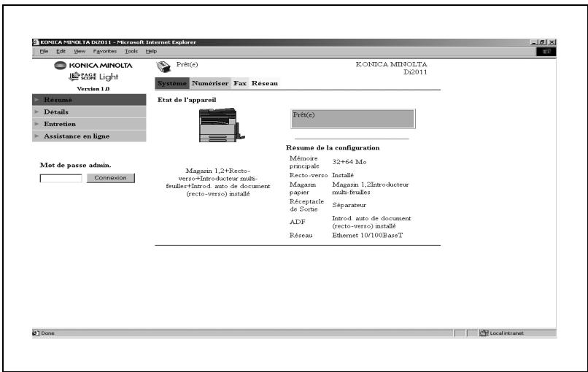Open the View menu

pyautogui.click(x=80, y=51)
